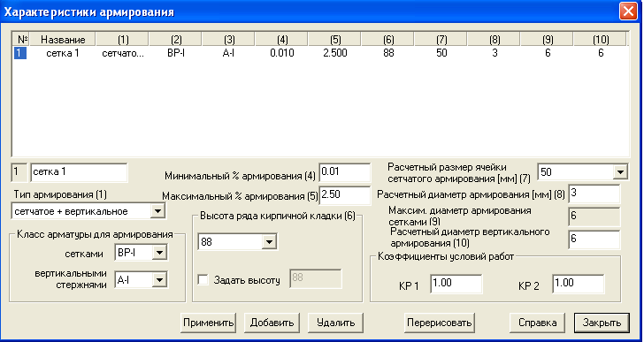Click the '(4)' column header
644x342 pixels.
point(281,40)
